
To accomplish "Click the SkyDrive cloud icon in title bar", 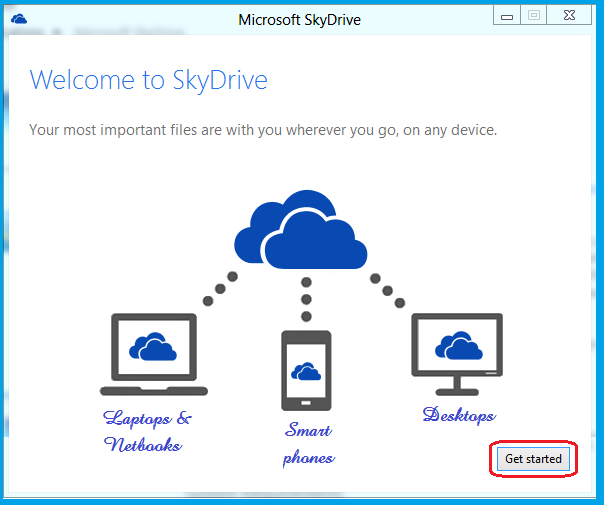I will point(19,18).
